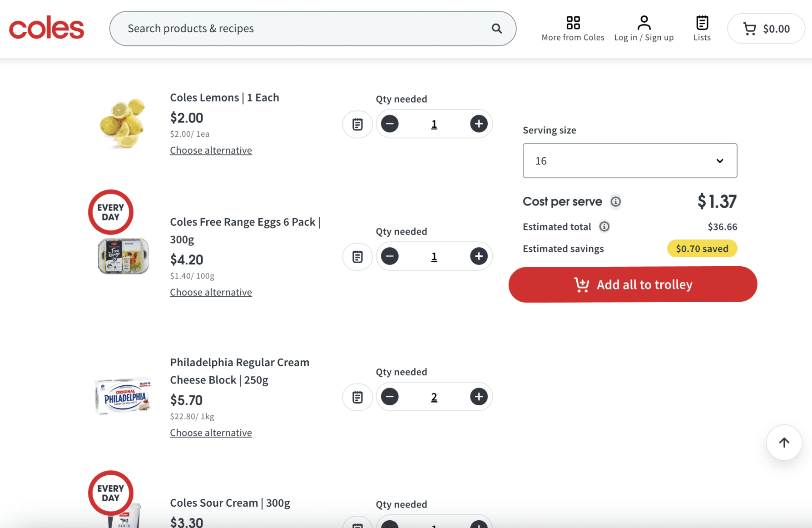The height and width of the screenshot is (528, 812).
Task: Open the Serving size dropdown
Action: click(x=630, y=161)
